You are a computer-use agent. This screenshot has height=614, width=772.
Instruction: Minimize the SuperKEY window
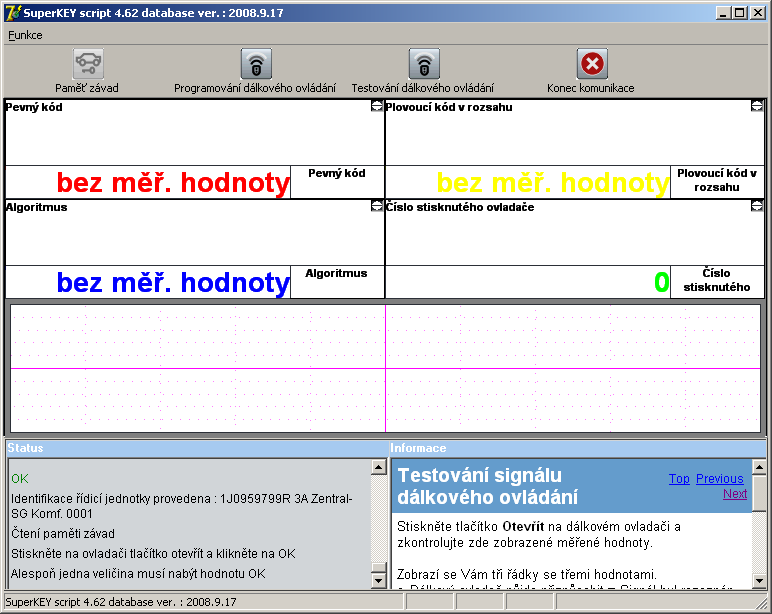coord(722,13)
